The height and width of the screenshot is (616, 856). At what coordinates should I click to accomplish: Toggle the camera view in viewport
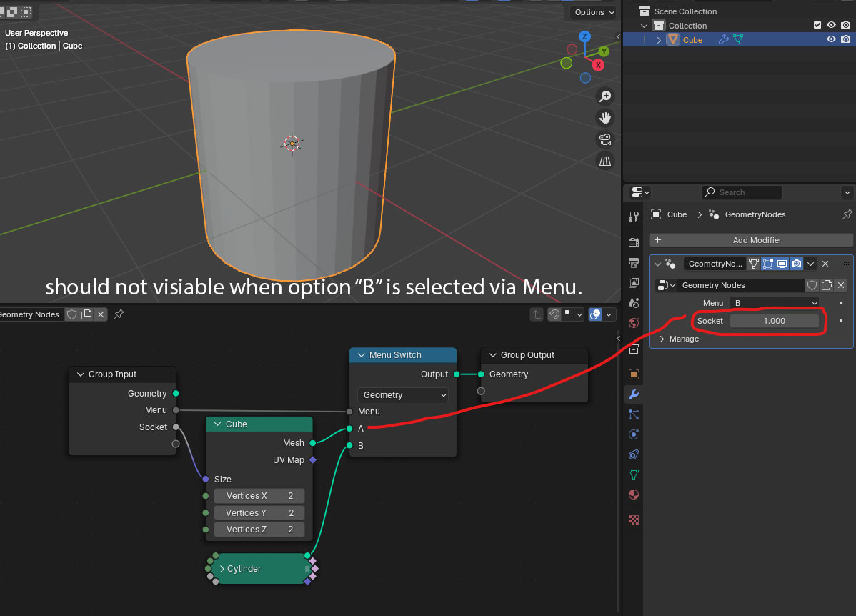click(605, 139)
